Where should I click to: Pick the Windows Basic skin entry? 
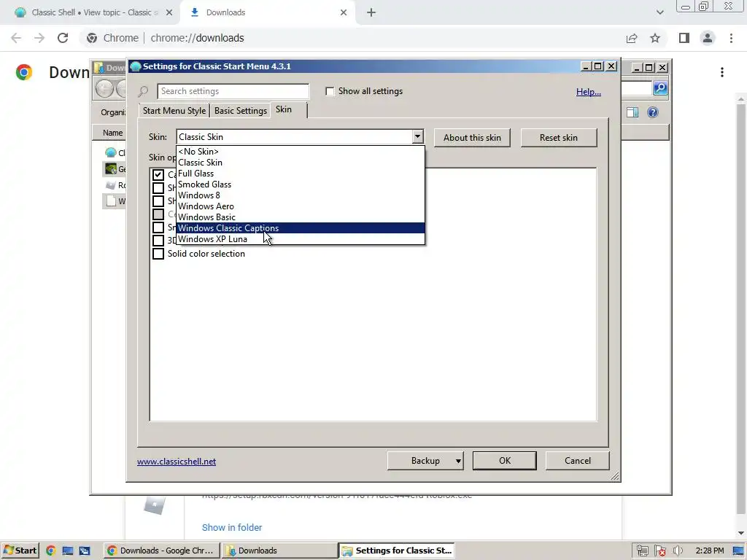click(x=300, y=217)
